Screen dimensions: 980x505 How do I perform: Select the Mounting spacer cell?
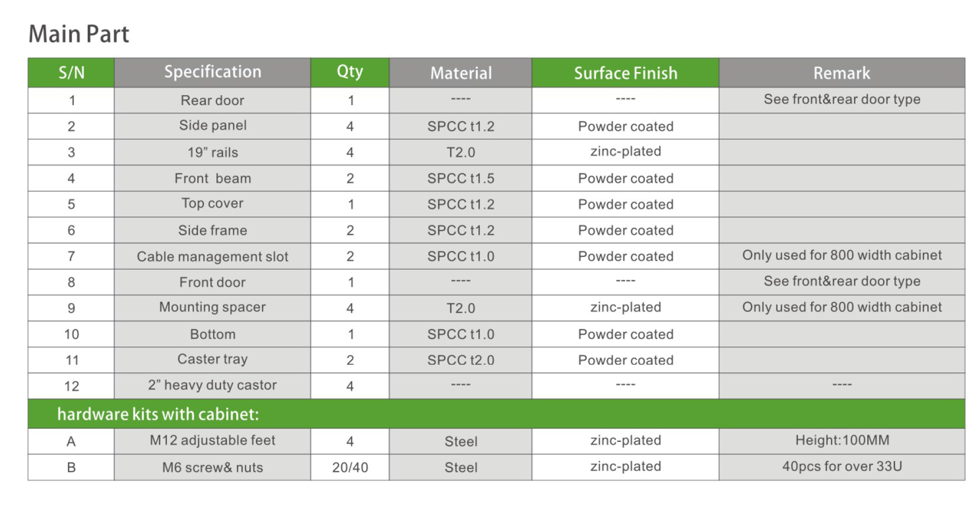212,307
